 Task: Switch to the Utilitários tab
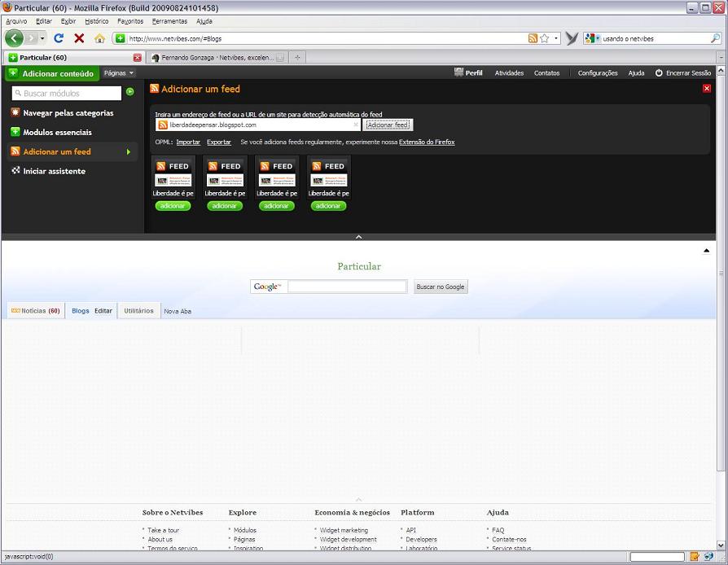[x=138, y=311]
